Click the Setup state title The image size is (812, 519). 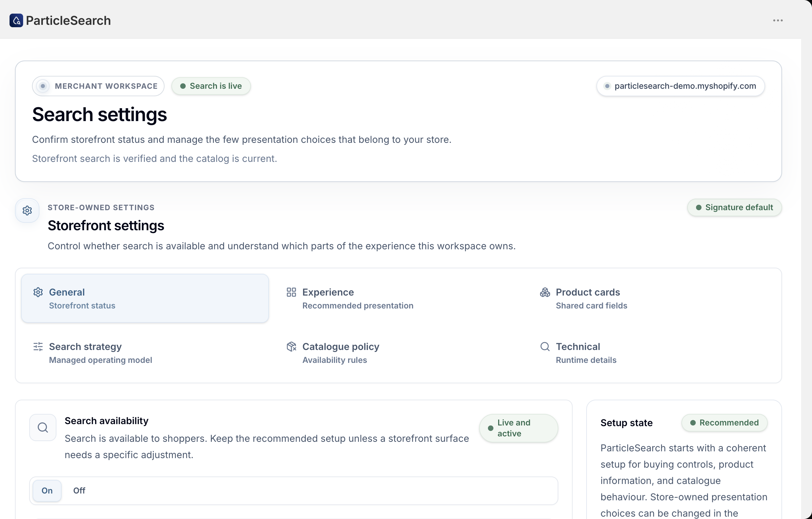(626, 423)
